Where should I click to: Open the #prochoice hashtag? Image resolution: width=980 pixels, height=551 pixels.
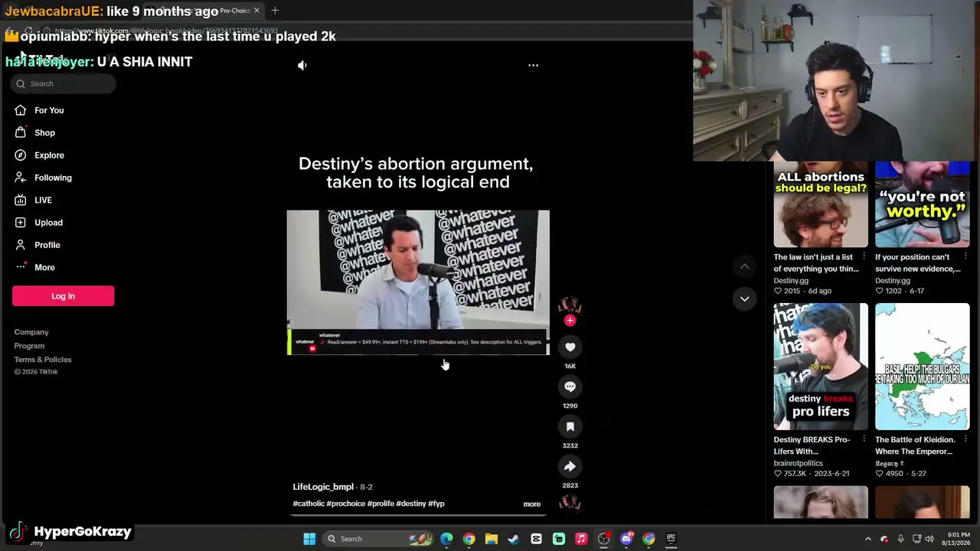(x=346, y=504)
